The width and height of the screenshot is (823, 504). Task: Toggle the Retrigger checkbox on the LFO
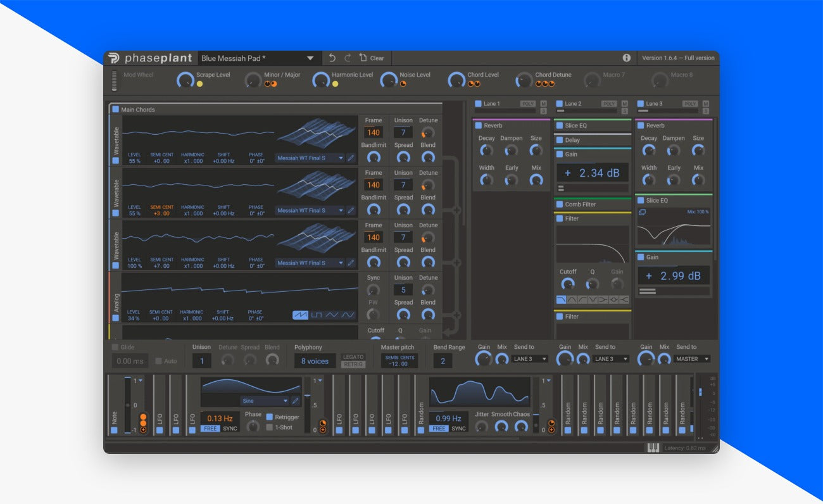pyautogui.click(x=270, y=417)
